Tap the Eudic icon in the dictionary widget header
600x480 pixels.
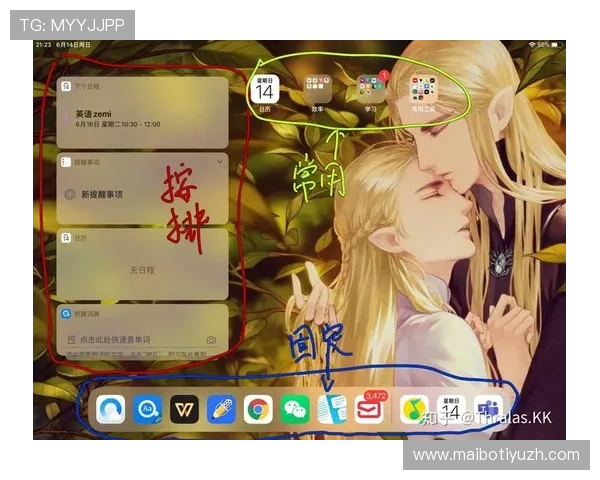pyautogui.click(x=66, y=314)
